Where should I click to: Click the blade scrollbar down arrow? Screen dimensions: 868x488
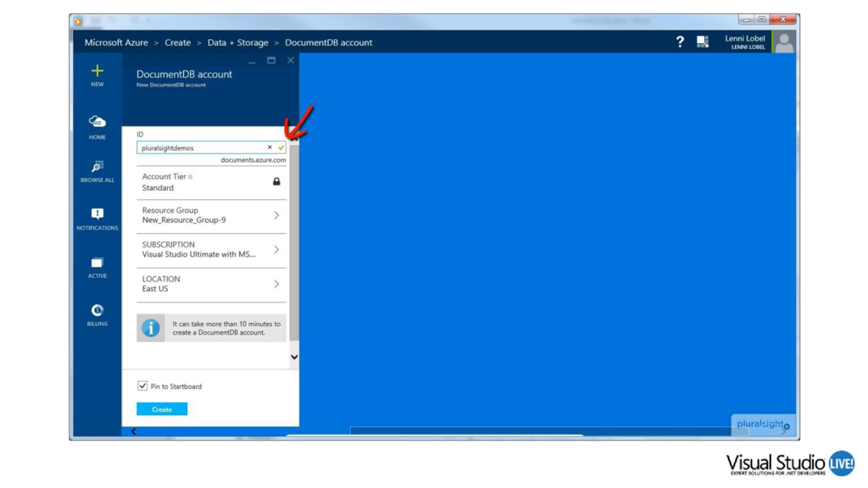[294, 357]
